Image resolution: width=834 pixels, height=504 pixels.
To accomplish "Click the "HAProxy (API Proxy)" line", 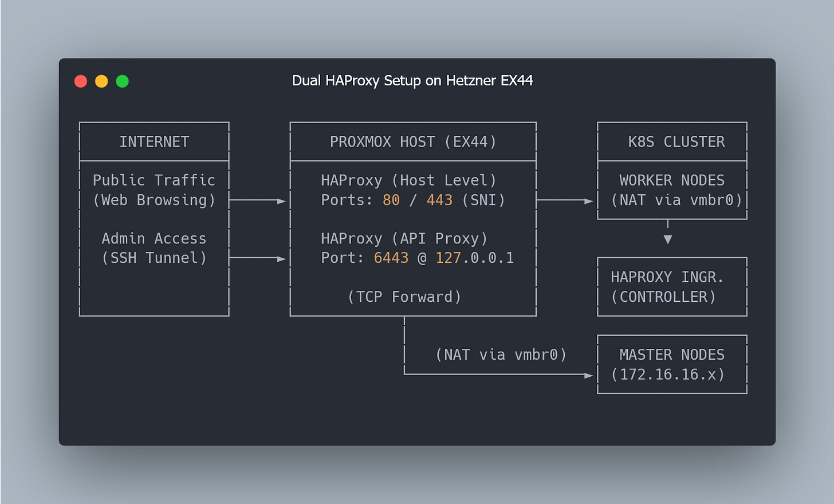I will coord(404,239).
